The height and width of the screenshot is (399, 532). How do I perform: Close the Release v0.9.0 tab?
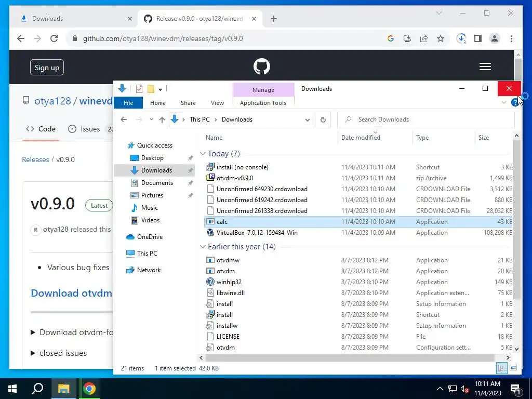click(x=254, y=19)
